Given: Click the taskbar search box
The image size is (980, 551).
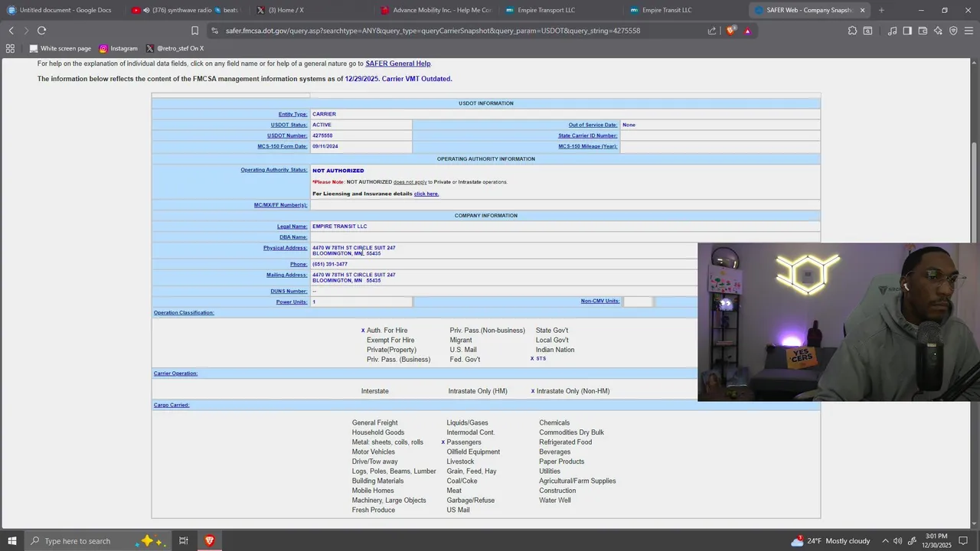Looking at the screenshot, I should click(100, 541).
